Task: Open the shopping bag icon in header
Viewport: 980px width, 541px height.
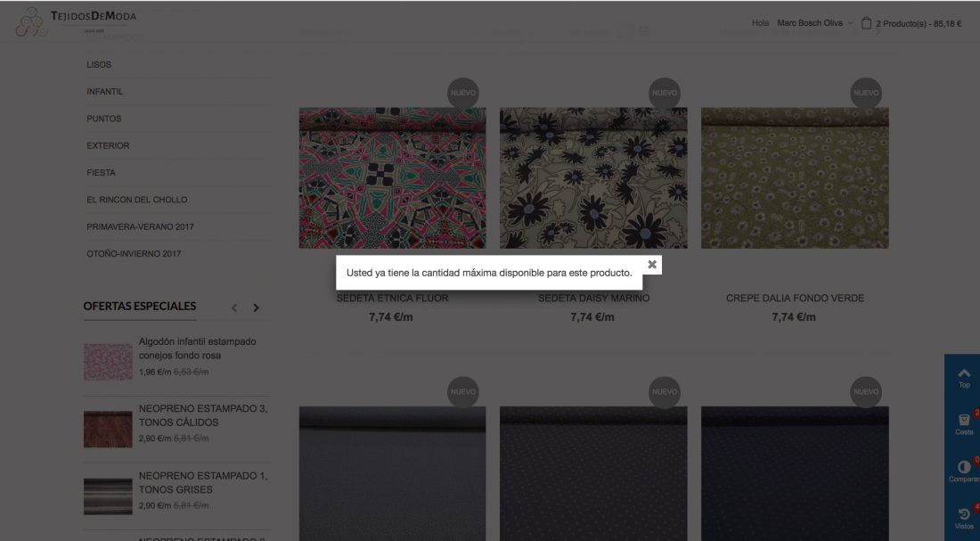Action: (866, 23)
